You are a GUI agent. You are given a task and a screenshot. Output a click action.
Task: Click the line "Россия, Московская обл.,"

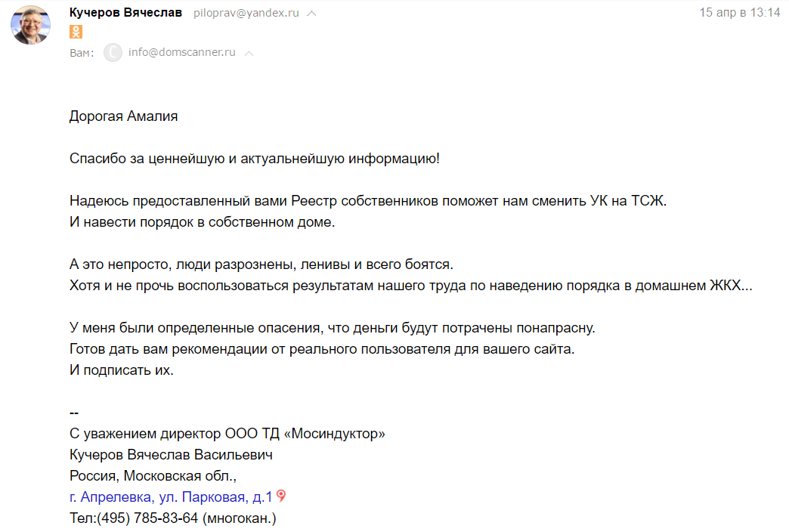[x=153, y=476]
